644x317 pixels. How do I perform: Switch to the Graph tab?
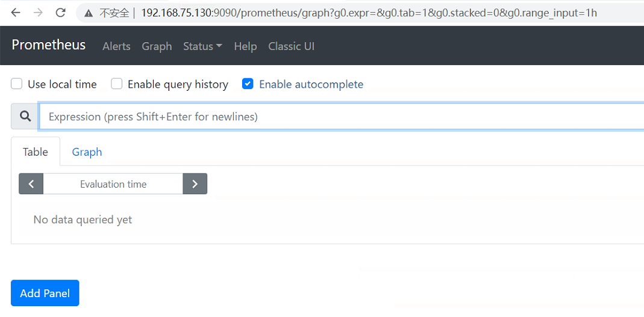tap(87, 152)
